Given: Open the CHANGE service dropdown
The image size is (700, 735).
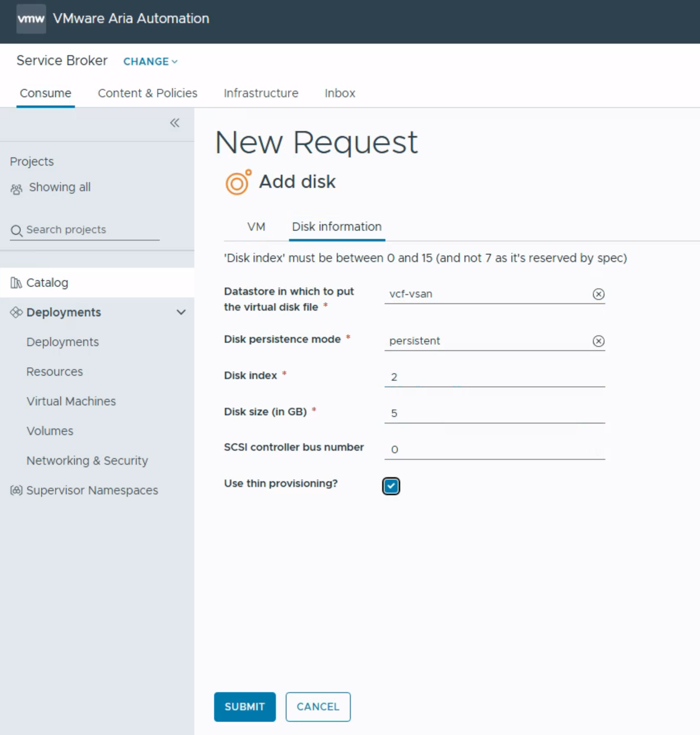Looking at the screenshot, I should pos(150,61).
